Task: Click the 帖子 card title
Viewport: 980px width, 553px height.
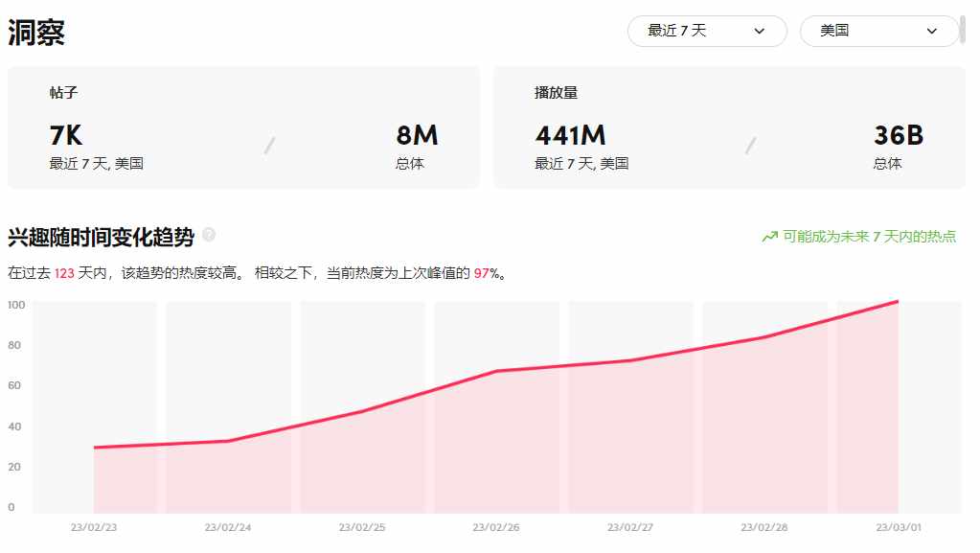Action: pyautogui.click(x=64, y=93)
